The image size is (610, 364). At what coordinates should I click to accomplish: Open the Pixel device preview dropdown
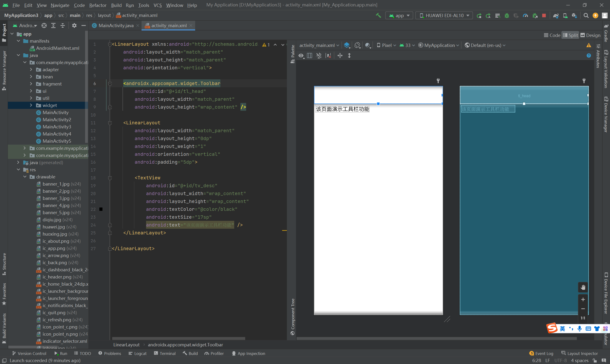pyautogui.click(x=386, y=45)
